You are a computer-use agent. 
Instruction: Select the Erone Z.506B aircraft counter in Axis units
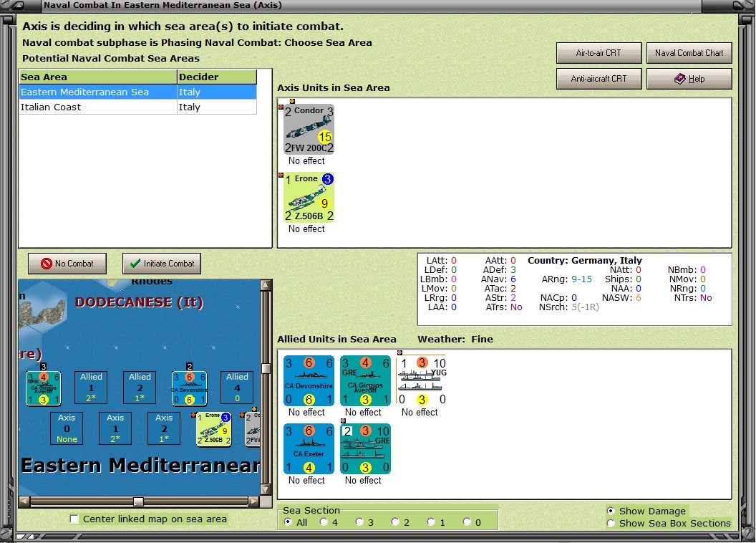[x=309, y=197]
